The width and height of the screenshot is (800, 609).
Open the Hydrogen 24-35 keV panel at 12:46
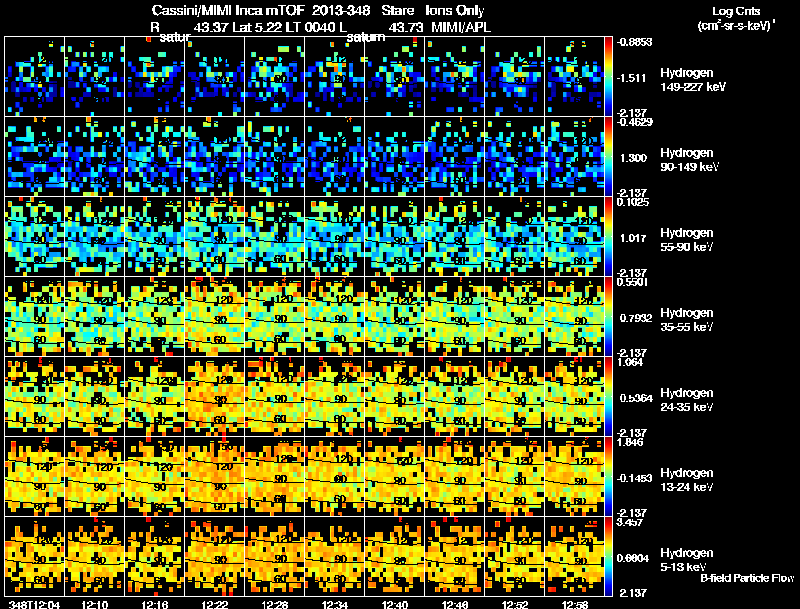point(455,397)
